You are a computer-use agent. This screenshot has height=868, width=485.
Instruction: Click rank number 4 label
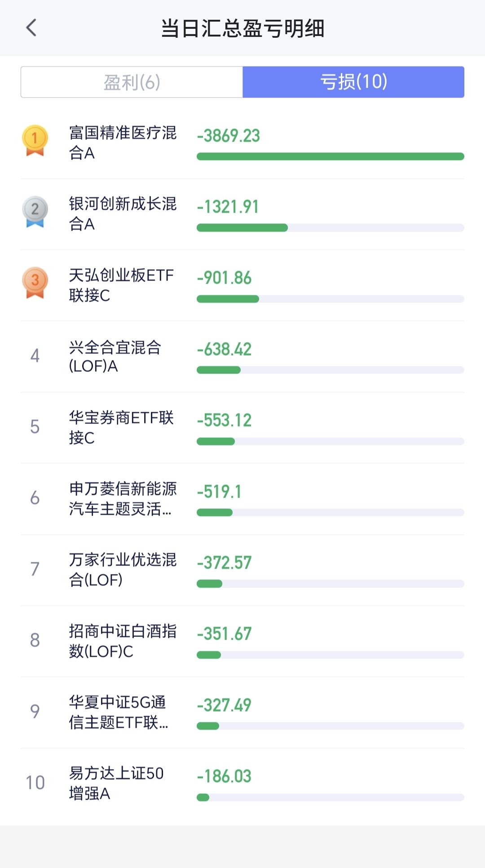click(x=35, y=356)
